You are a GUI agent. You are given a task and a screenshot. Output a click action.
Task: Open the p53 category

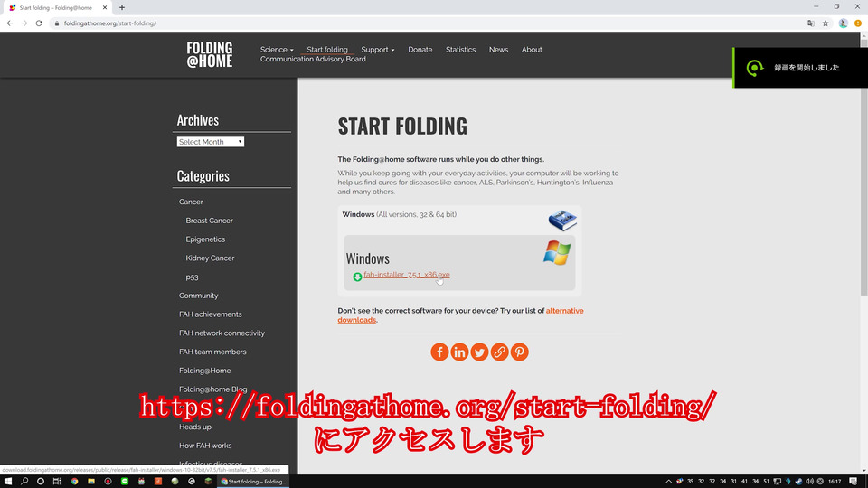[192, 277]
